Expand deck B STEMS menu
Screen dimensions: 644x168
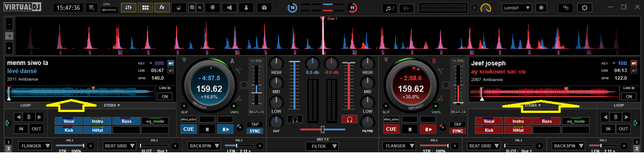[x=533, y=105]
